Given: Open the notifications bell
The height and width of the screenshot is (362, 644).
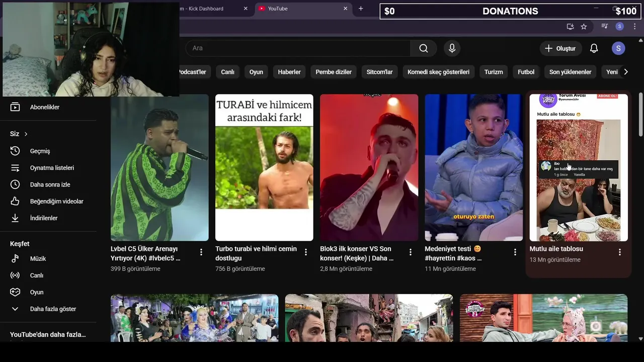Looking at the screenshot, I should pyautogui.click(x=594, y=48).
